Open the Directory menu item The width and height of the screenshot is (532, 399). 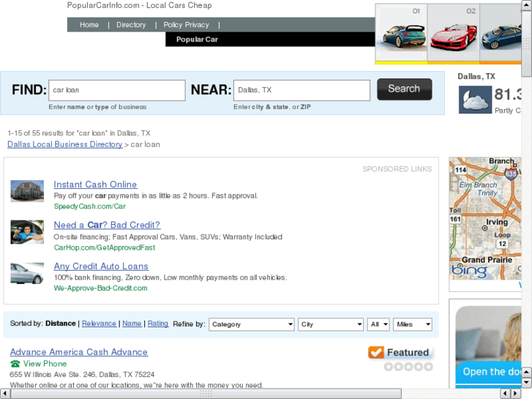tap(131, 25)
